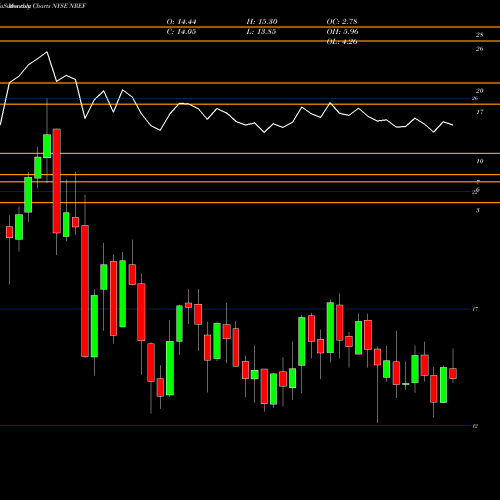Click the last candlestick on the chart

coord(453,373)
